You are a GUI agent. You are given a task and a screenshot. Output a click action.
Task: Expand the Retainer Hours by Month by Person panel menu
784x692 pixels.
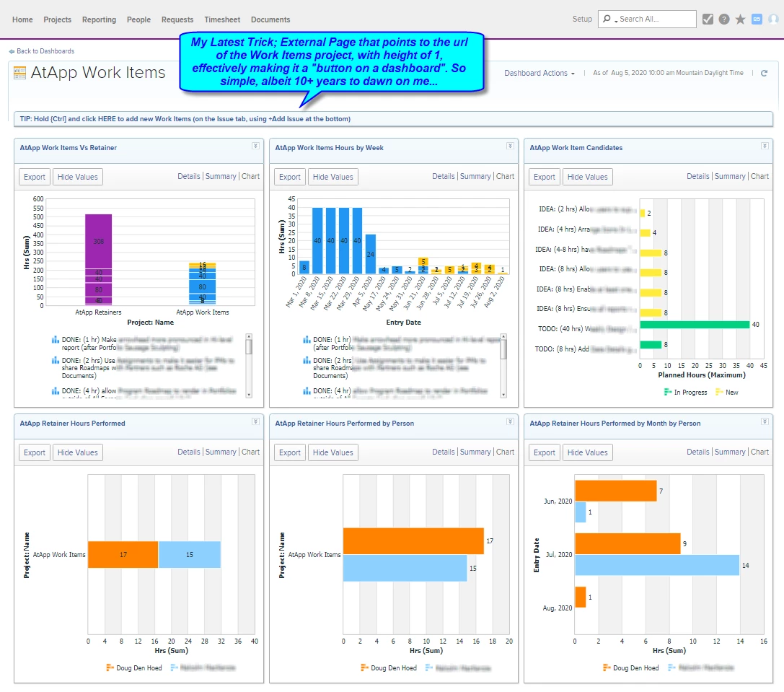(x=765, y=422)
